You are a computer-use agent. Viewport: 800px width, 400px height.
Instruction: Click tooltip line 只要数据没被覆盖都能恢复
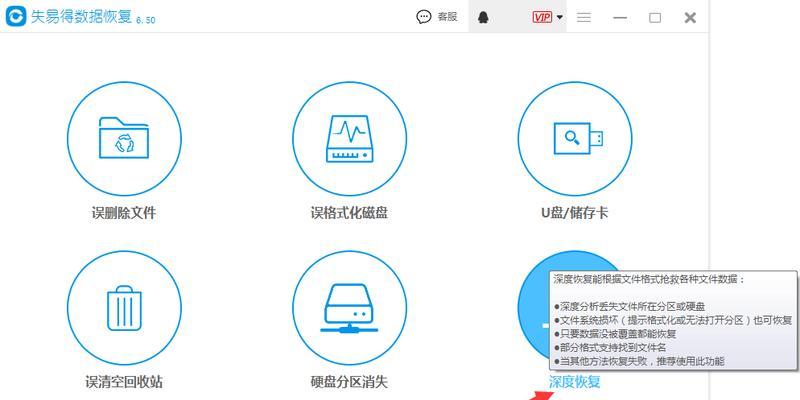[x=615, y=334]
